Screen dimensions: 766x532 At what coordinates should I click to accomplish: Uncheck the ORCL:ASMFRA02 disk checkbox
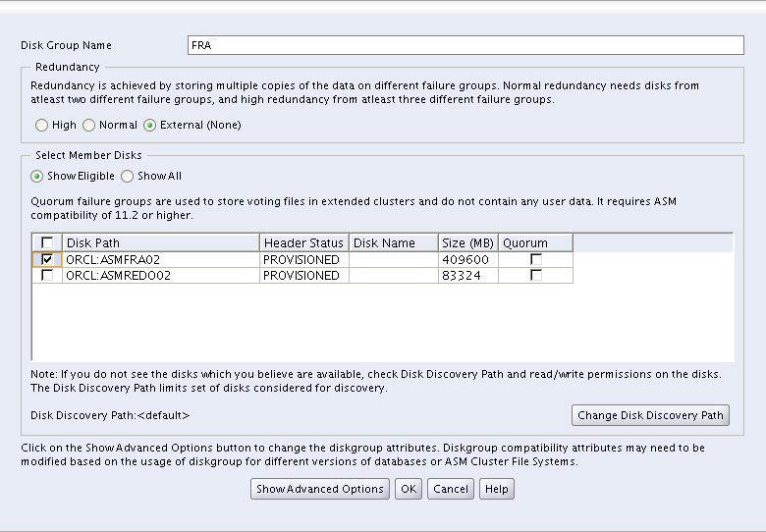click(x=47, y=259)
